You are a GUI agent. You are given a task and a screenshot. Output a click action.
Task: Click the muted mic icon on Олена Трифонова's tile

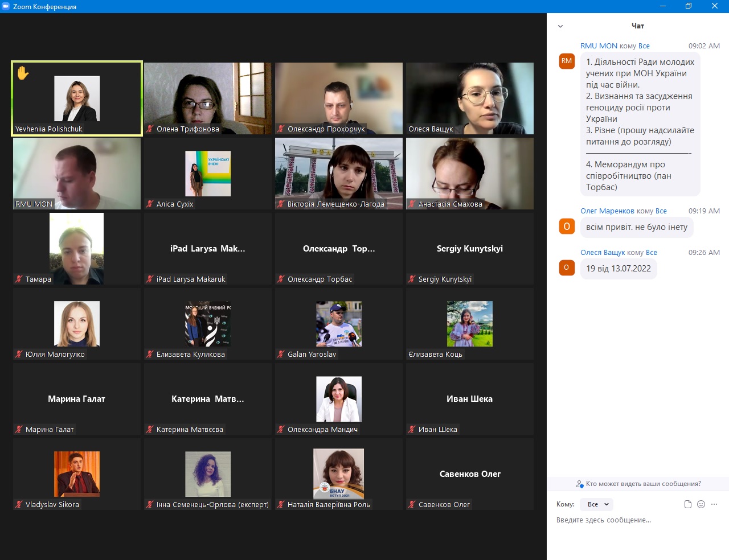pos(150,129)
